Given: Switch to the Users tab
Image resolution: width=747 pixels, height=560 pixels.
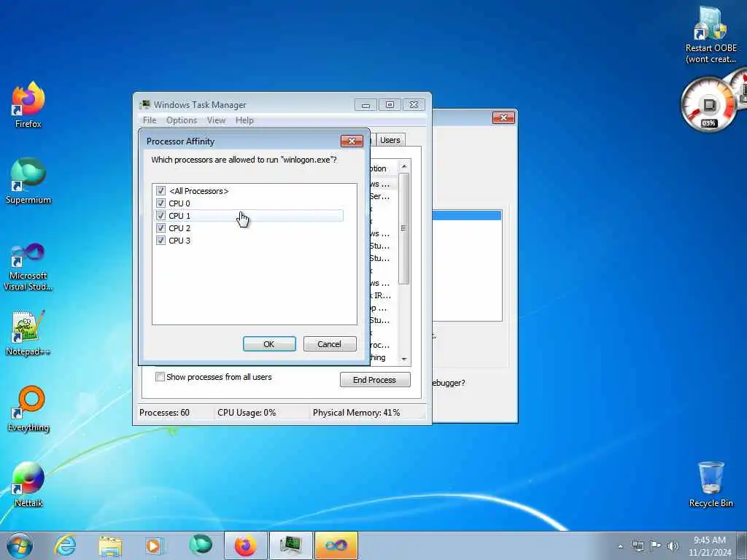Looking at the screenshot, I should (390, 140).
